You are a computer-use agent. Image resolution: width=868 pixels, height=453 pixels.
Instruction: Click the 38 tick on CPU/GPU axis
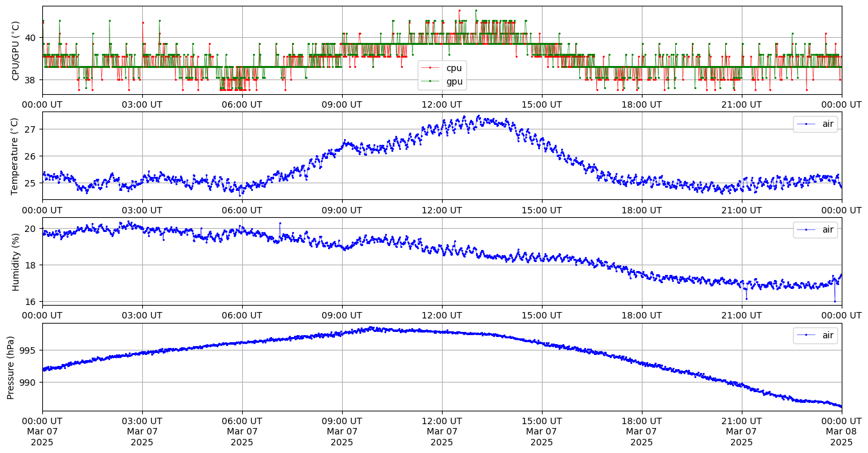click(x=31, y=80)
